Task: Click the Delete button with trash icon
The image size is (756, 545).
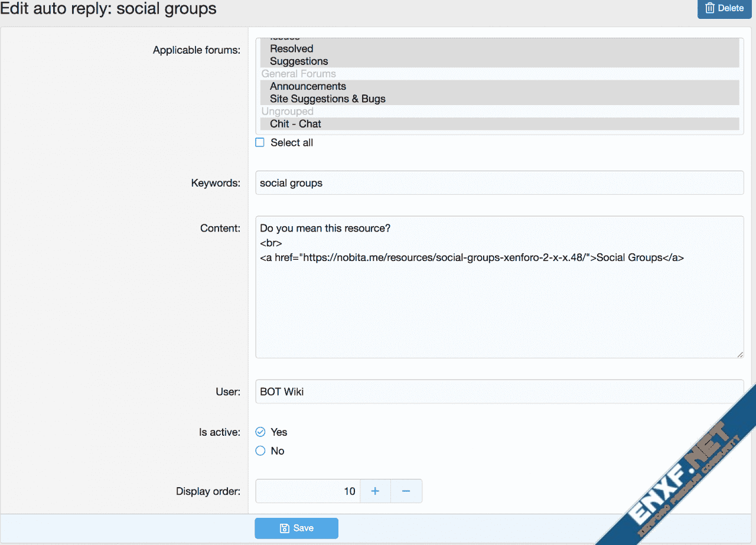Action: [724, 8]
